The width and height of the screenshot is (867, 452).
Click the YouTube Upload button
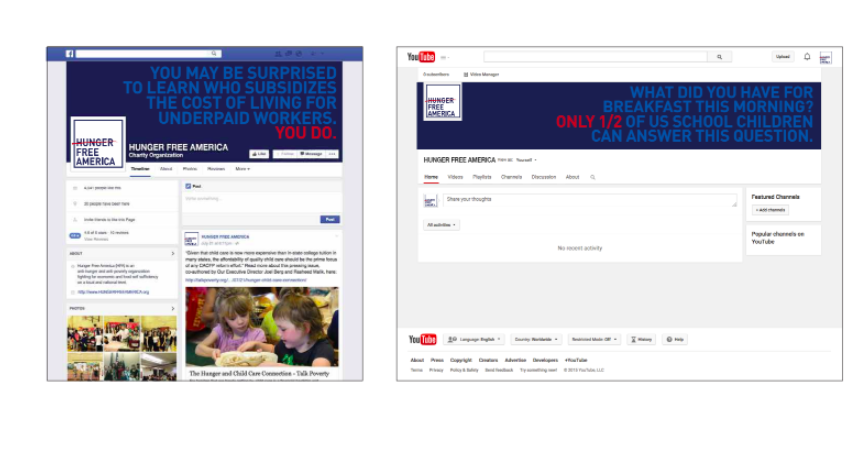tap(782, 56)
